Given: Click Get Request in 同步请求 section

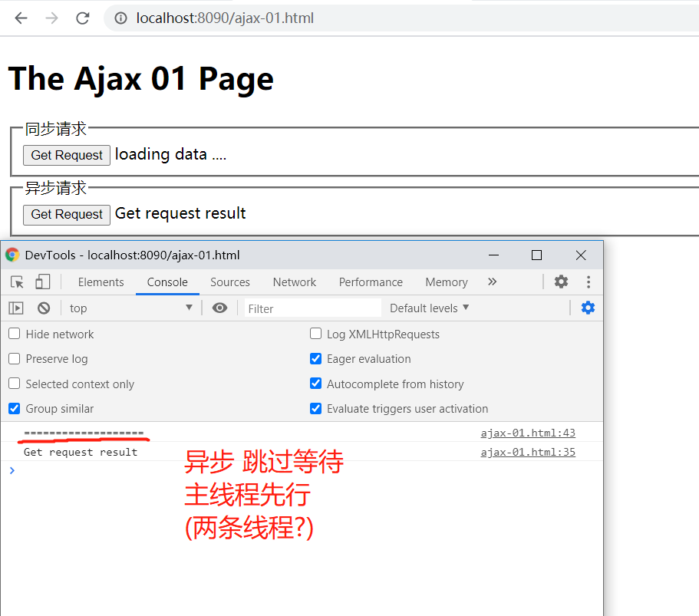Looking at the screenshot, I should click(67, 155).
